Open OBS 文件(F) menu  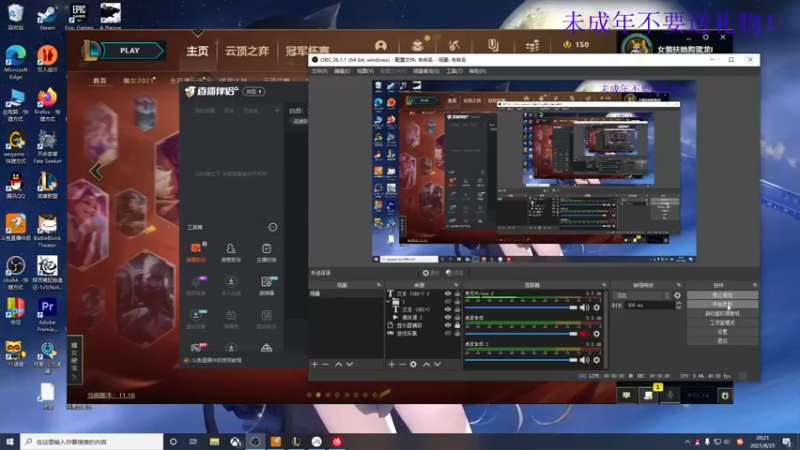pyautogui.click(x=319, y=71)
